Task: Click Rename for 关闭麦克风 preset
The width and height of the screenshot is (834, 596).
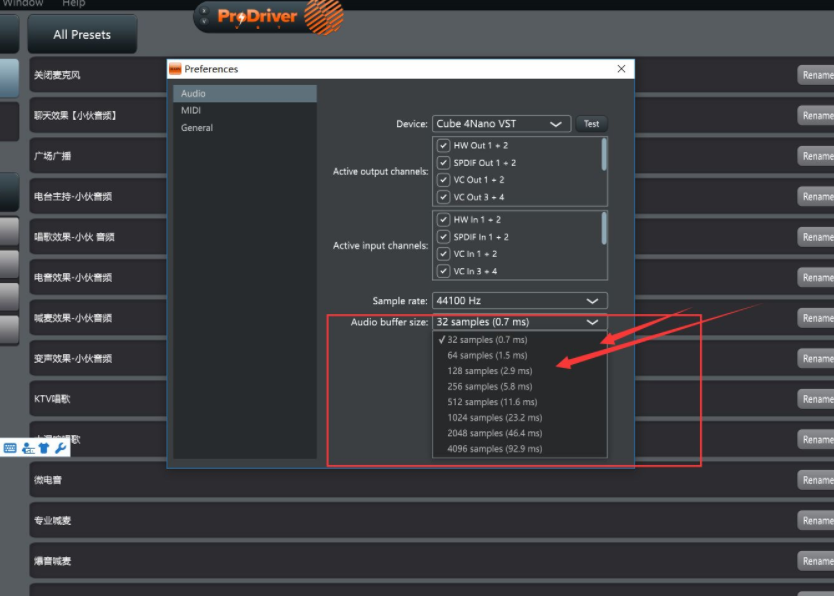Action: (816, 75)
